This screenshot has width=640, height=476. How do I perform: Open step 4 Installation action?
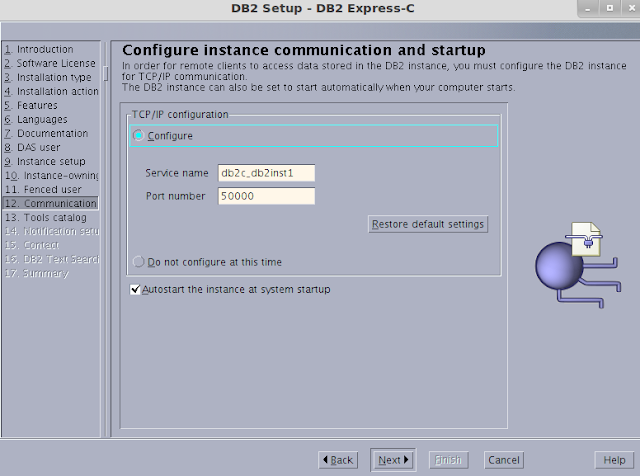pyautogui.click(x=51, y=91)
